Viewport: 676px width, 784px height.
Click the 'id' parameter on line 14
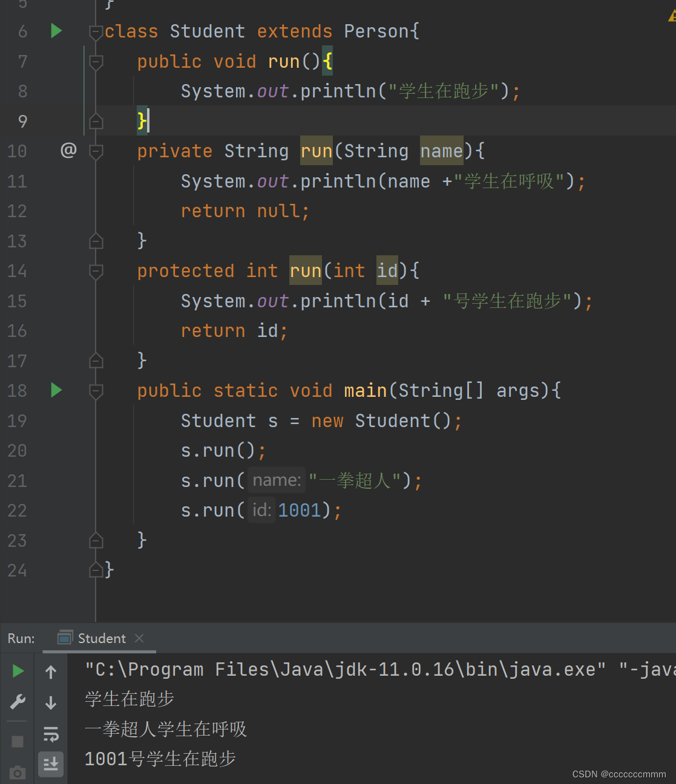[x=387, y=270]
